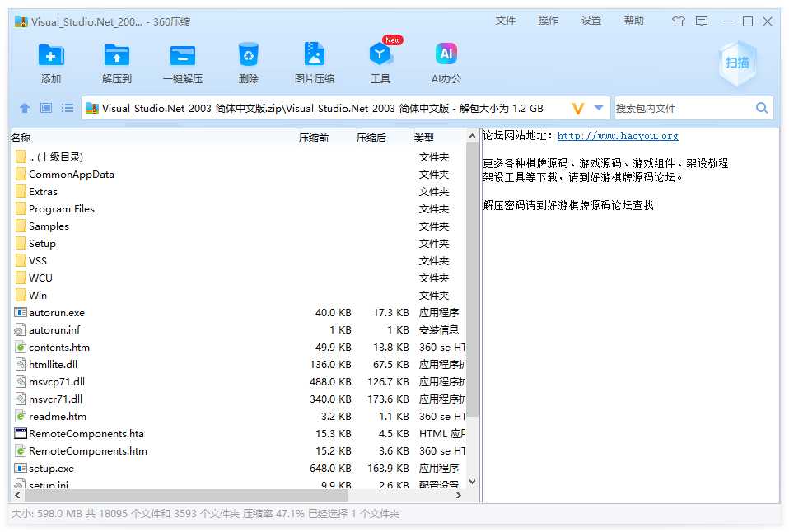The height and width of the screenshot is (532, 789).
Task: Switch to list view mode
Action: (68, 108)
